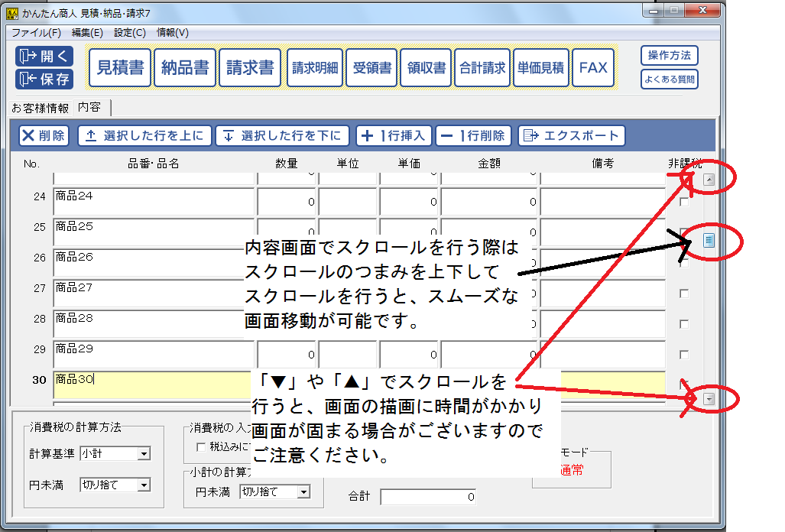Click the 保存 (save) button
The image size is (785, 532).
[x=44, y=79]
